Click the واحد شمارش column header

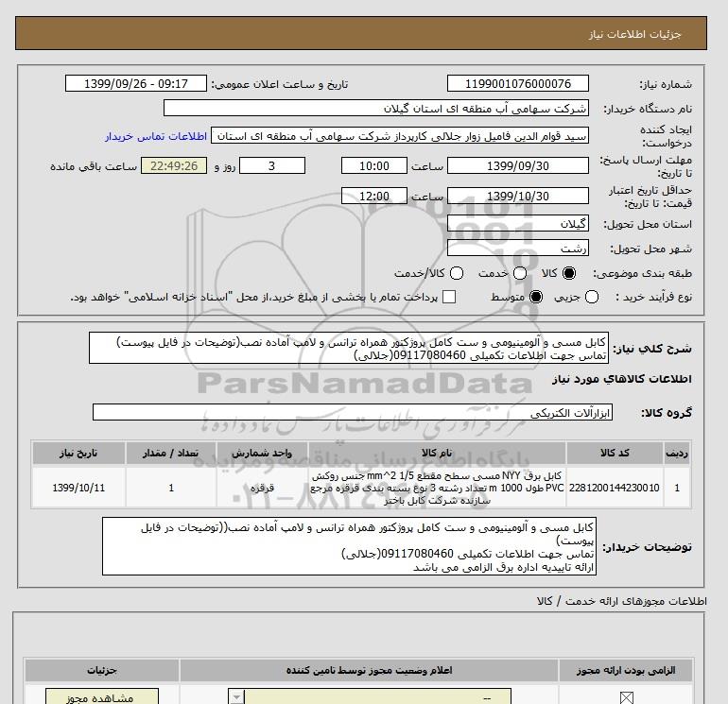pyautogui.click(x=262, y=453)
